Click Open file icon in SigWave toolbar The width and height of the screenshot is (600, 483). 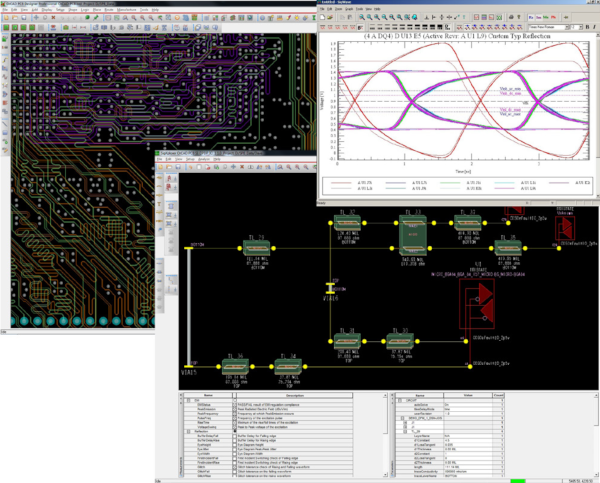(330, 17)
